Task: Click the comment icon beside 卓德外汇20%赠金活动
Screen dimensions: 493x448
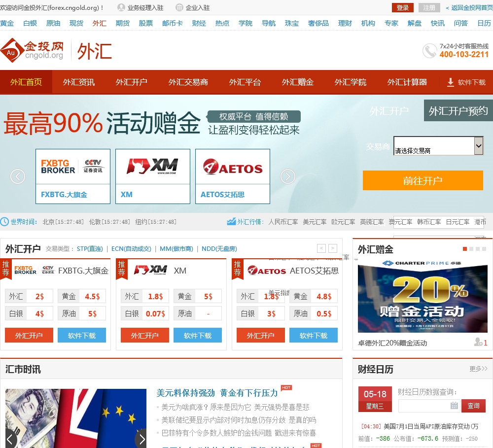Action: tap(478, 342)
